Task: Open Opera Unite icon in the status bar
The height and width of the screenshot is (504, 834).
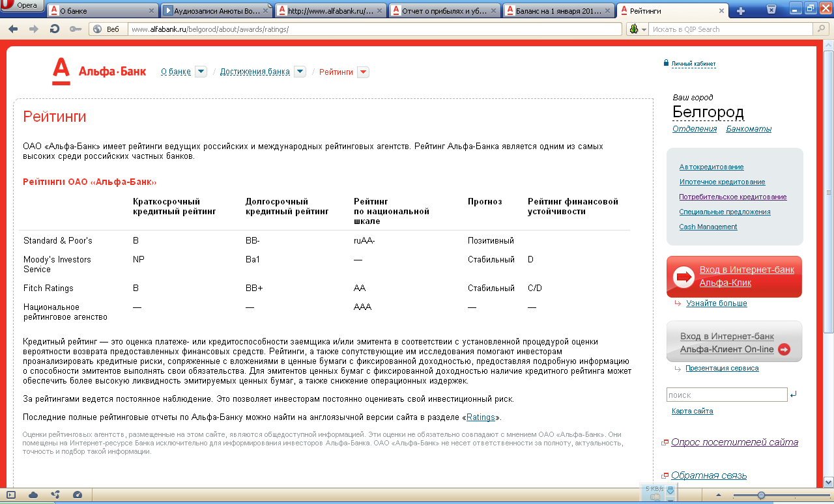Action: coord(55,495)
